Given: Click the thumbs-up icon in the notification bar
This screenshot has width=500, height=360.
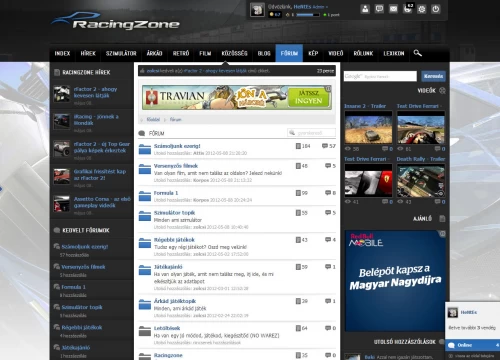Looking at the screenshot, I should (142, 71).
